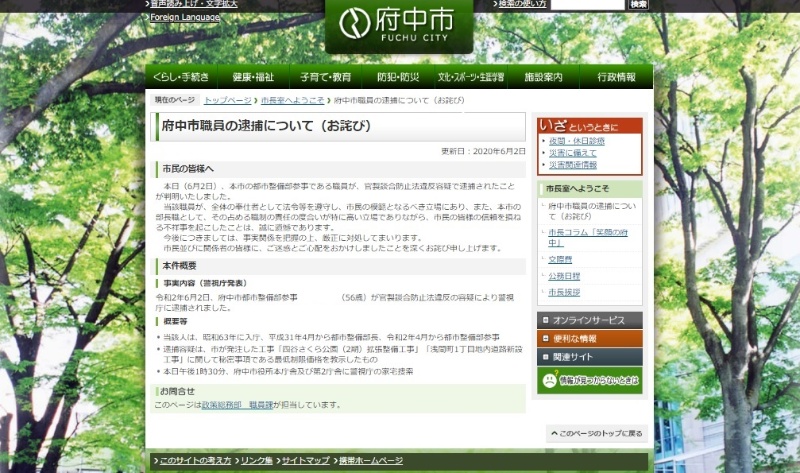Open the 施設案内 menu

click(x=543, y=77)
